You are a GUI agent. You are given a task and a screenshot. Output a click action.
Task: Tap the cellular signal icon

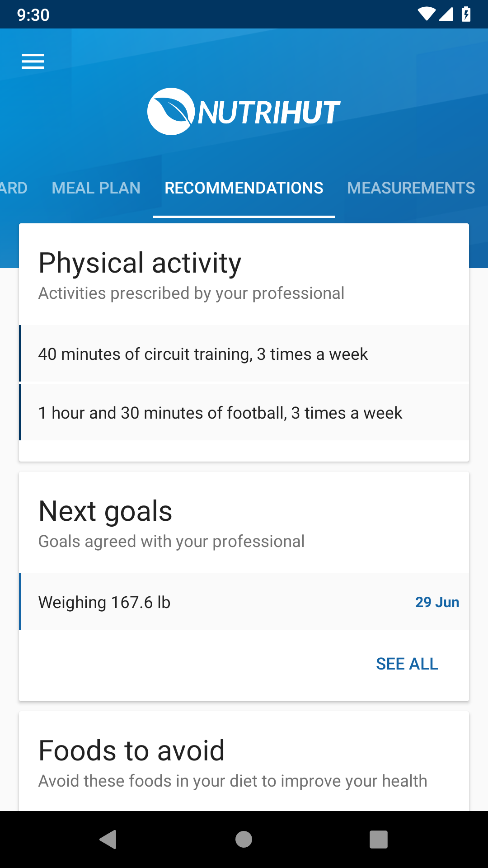pyautogui.click(x=446, y=14)
